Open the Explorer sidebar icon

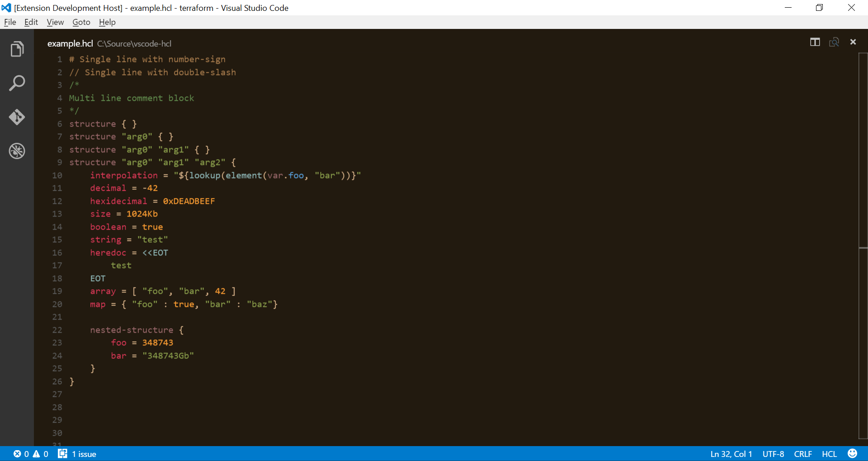[x=17, y=49]
